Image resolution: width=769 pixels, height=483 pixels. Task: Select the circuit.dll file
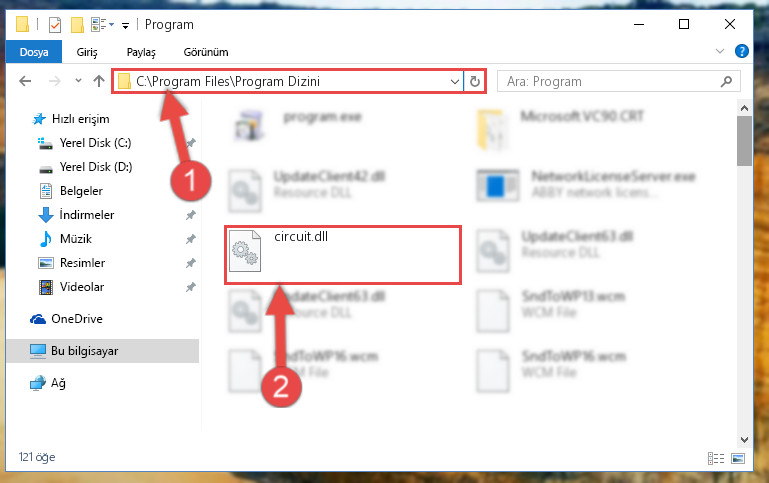pyautogui.click(x=343, y=254)
